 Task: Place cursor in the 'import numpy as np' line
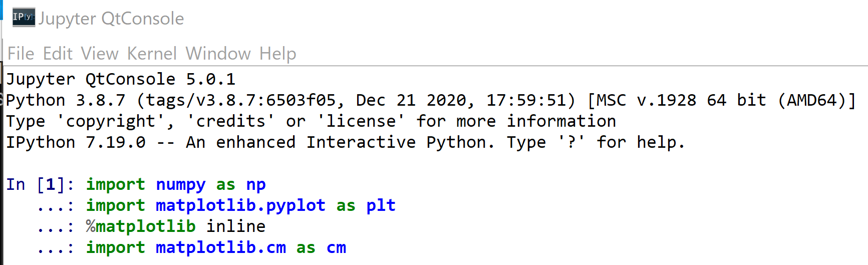click(175, 185)
